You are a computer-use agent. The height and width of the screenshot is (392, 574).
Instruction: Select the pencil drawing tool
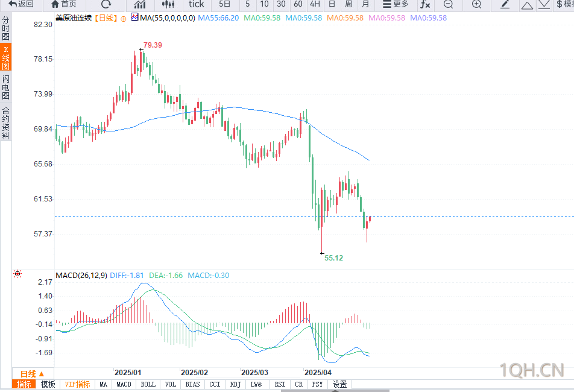click(x=505, y=4)
